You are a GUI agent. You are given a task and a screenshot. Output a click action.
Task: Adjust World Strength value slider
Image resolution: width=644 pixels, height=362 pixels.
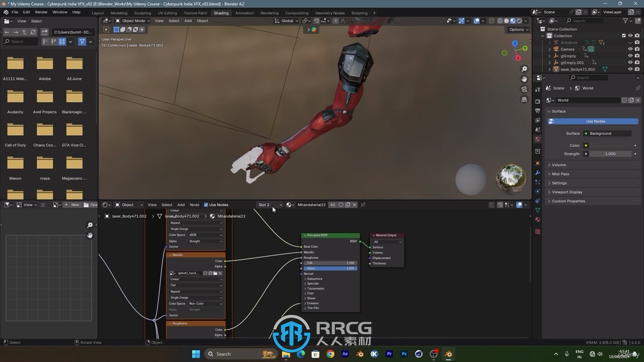click(610, 154)
